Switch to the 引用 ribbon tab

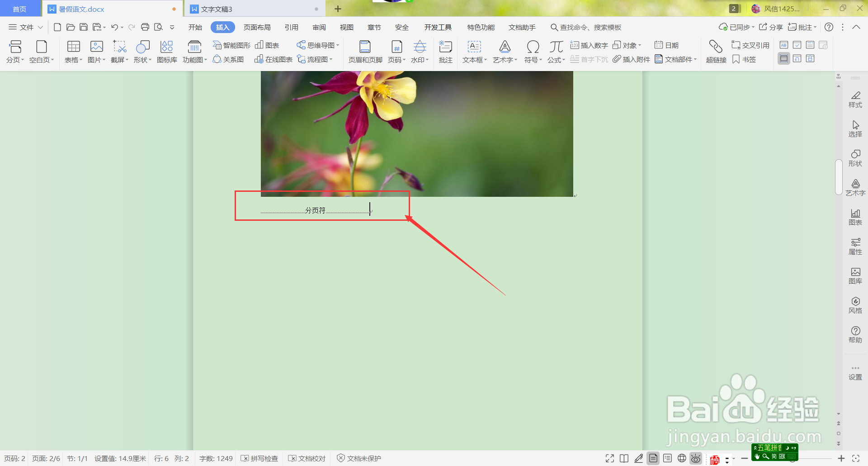tap(292, 27)
